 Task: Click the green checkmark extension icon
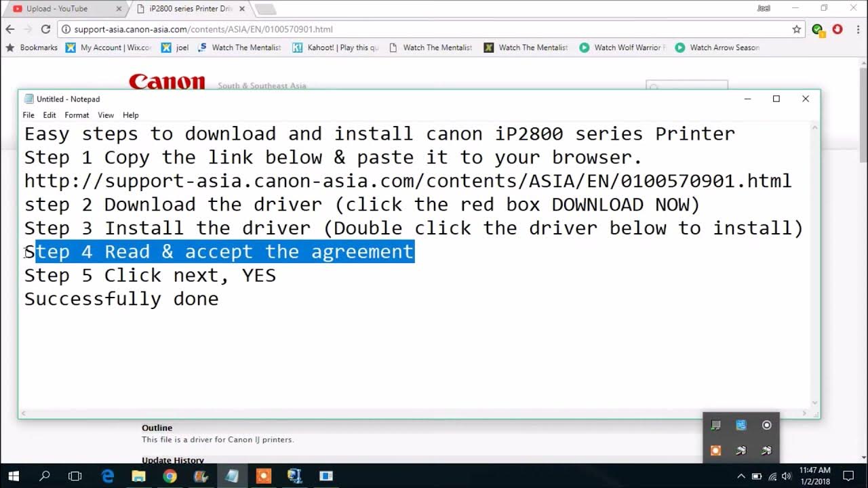tap(818, 29)
